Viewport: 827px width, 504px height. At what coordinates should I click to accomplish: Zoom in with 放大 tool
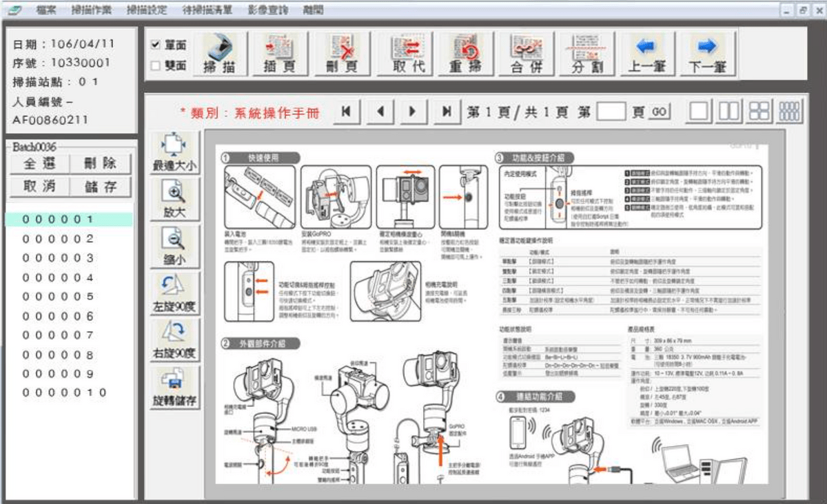pyautogui.click(x=174, y=200)
